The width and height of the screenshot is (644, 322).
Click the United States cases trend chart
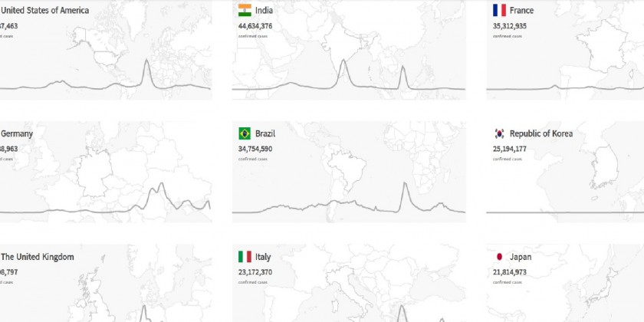click(106, 80)
